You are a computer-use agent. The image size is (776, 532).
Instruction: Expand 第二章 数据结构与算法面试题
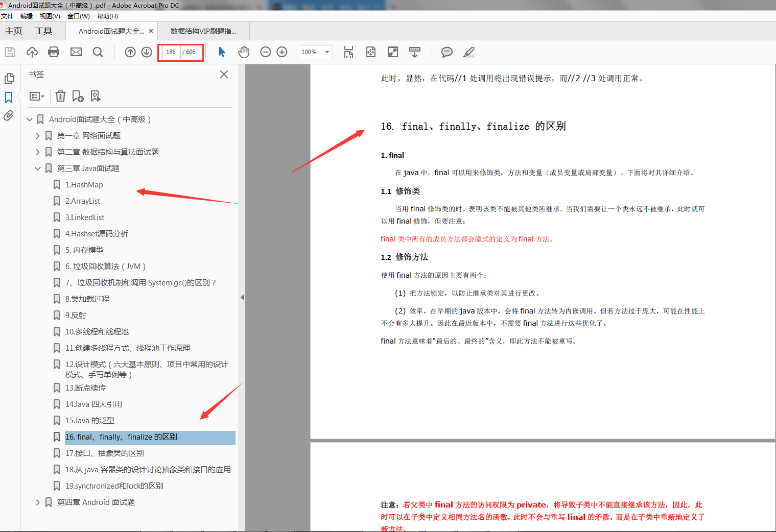(x=38, y=152)
